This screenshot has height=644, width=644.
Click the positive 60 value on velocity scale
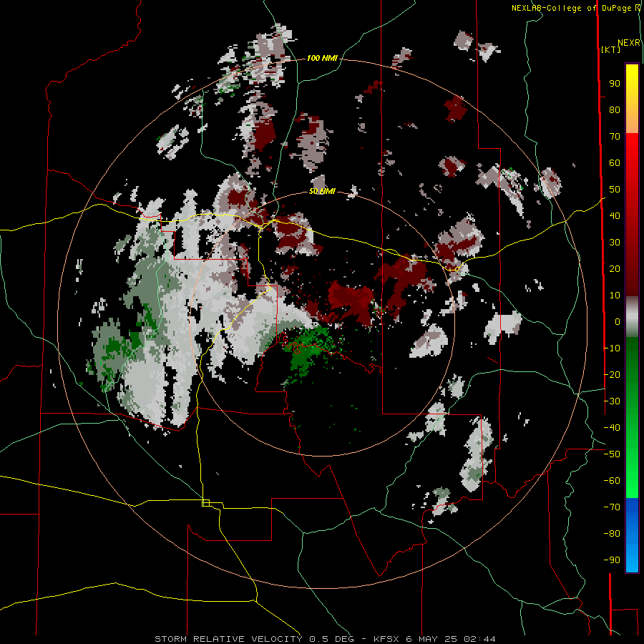pyautogui.click(x=615, y=163)
